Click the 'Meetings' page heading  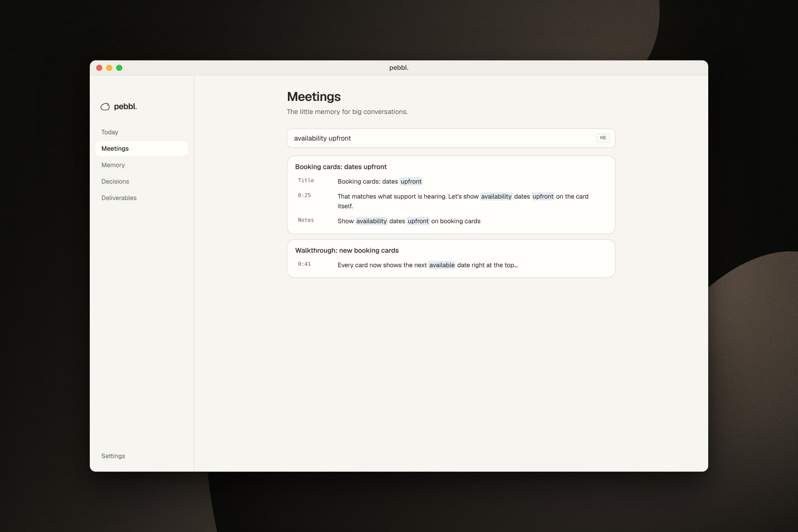314,97
